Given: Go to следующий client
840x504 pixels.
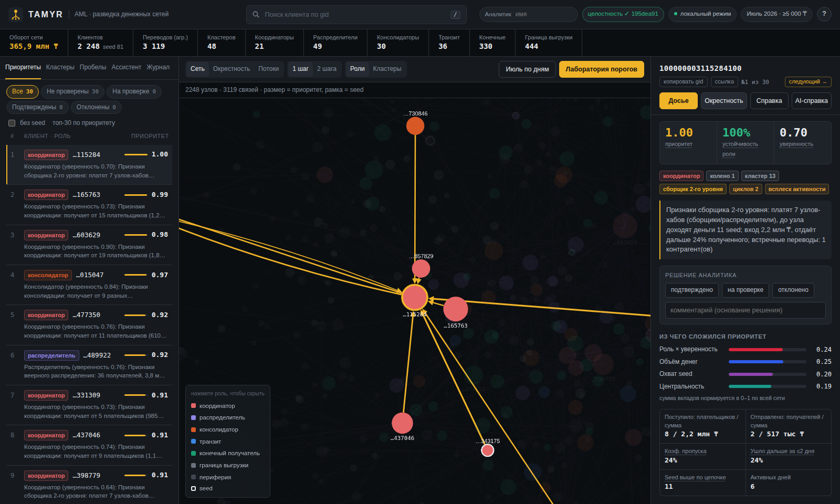Looking at the screenshot, I should point(808,82).
